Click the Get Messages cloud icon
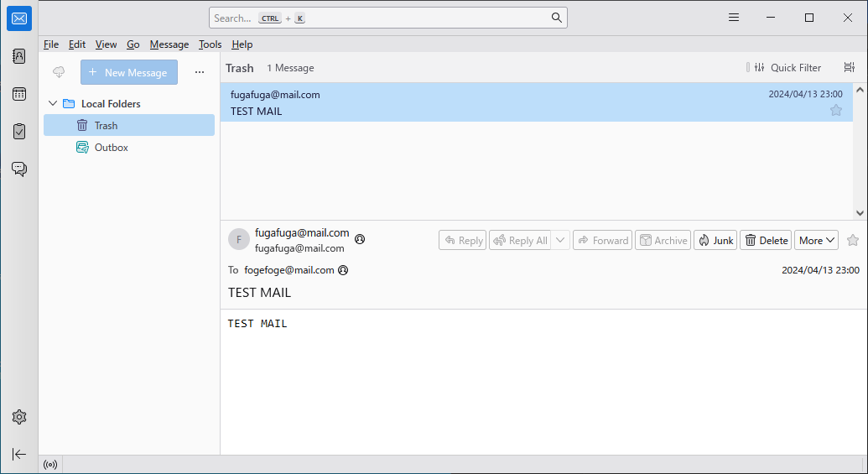The height and width of the screenshot is (474, 868). click(59, 72)
